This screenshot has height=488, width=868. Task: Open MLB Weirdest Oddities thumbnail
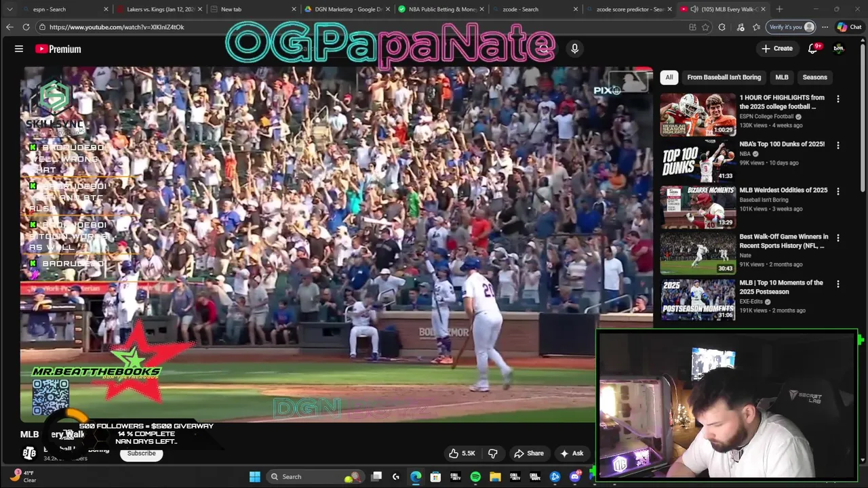(x=698, y=207)
